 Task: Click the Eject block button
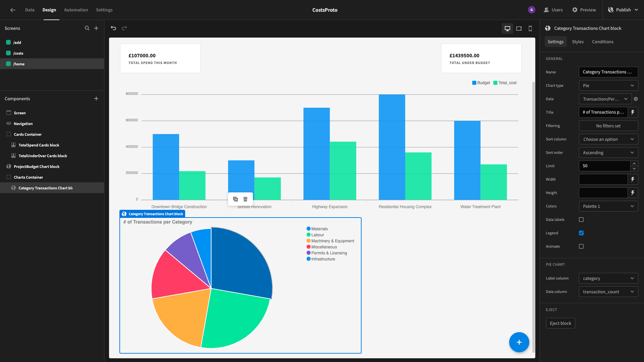pos(560,323)
